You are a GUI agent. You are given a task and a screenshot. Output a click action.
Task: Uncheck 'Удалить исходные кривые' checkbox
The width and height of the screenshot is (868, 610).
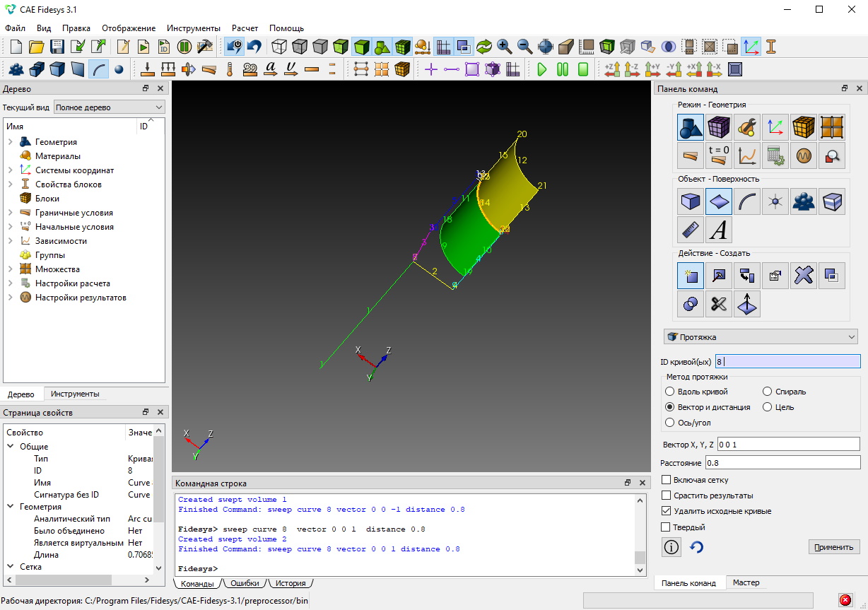(666, 511)
